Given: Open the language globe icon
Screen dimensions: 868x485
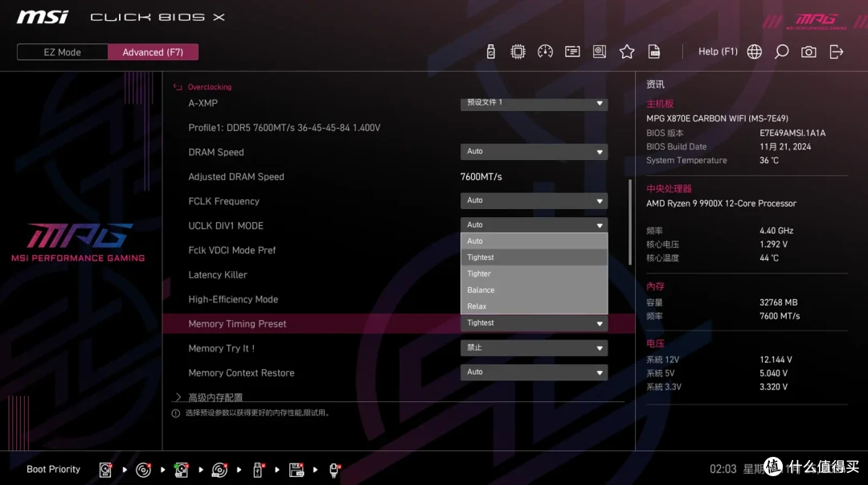Looking at the screenshot, I should tap(755, 51).
